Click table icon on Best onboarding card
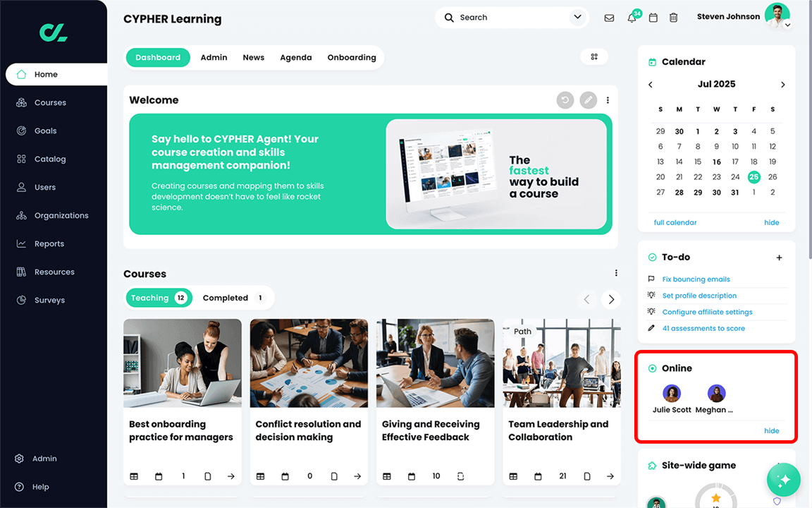Image resolution: width=812 pixels, height=508 pixels. pos(134,476)
